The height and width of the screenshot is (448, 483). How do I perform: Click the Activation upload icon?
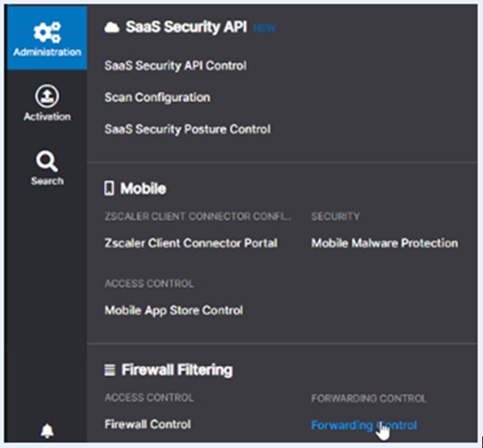tap(47, 96)
